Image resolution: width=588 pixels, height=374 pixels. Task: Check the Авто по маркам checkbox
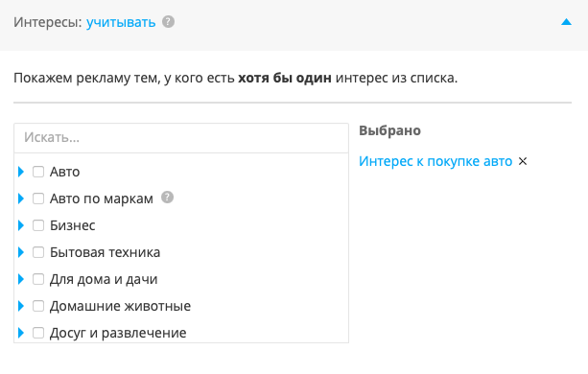coord(38,199)
